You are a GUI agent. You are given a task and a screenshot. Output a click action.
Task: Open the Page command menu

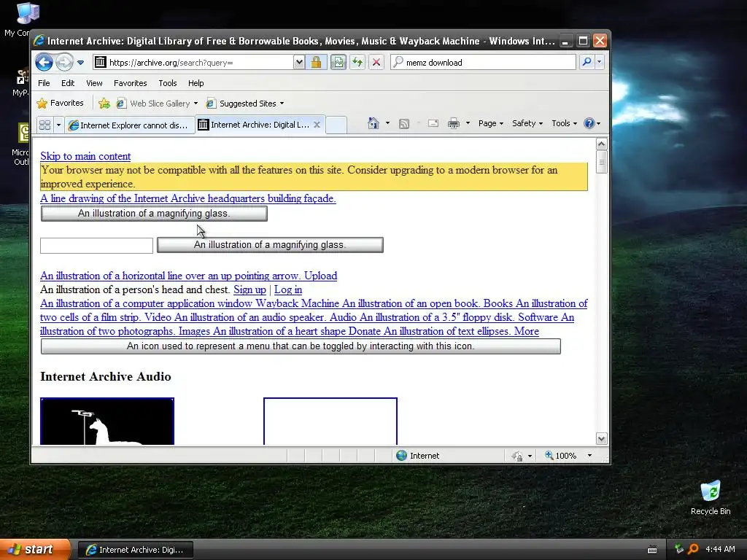(491, 123)
